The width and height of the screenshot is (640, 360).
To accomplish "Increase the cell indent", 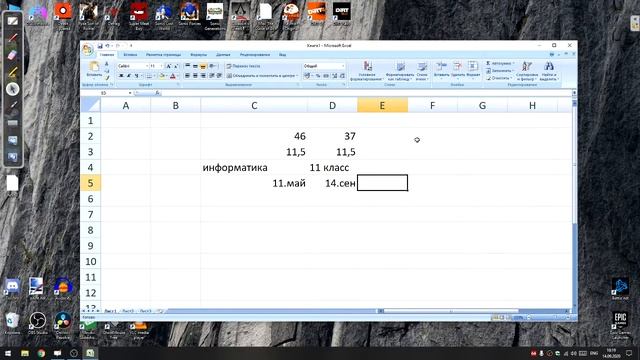I will click(219, 76).
